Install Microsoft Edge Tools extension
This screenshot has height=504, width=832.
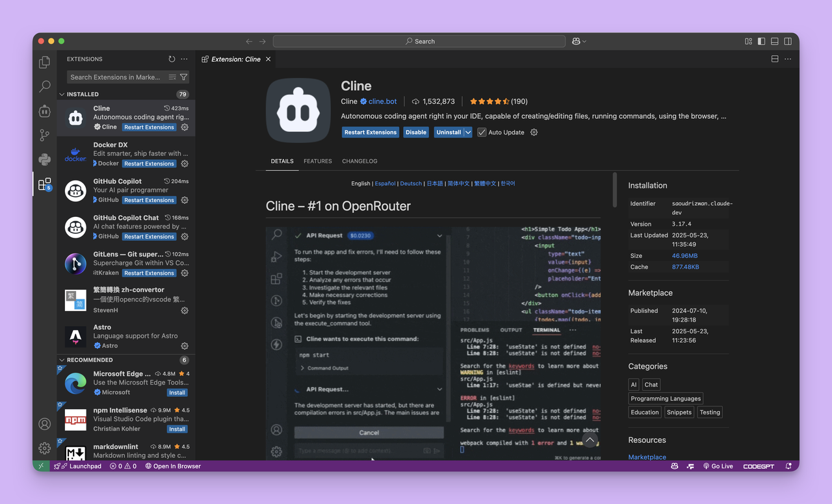(x=177, y=393)
